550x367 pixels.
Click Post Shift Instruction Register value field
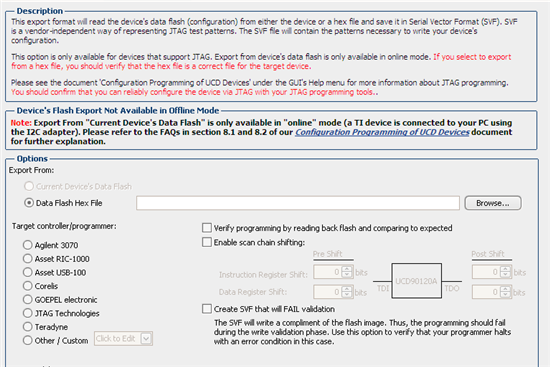coord(486,272)
